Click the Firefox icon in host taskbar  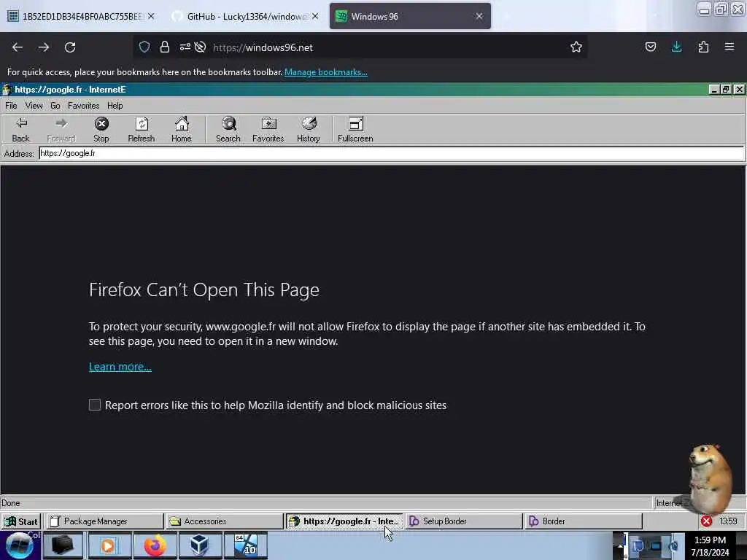click(155, 545)
